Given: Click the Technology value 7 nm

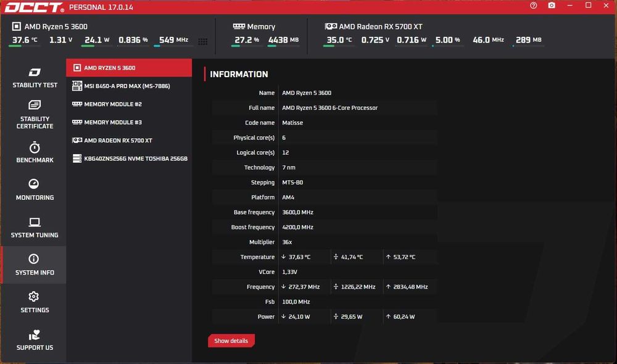Looking at the screenshot, I should [288, 168].
